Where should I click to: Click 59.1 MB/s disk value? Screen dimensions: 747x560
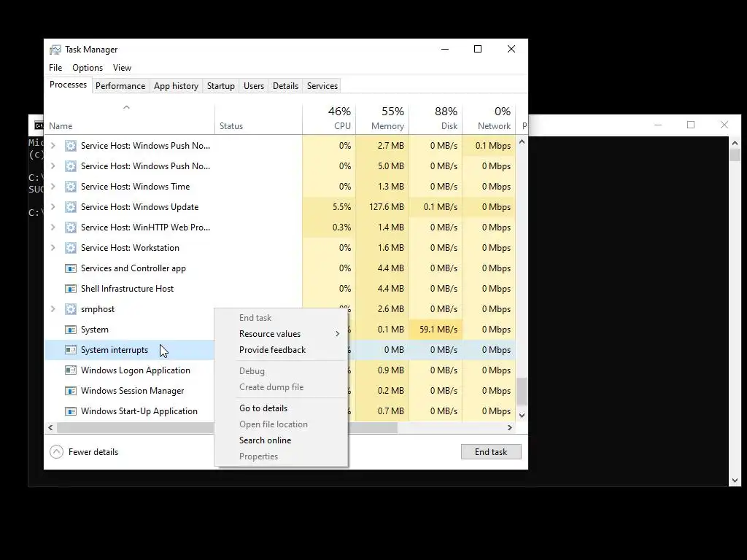tap(438, 330)
